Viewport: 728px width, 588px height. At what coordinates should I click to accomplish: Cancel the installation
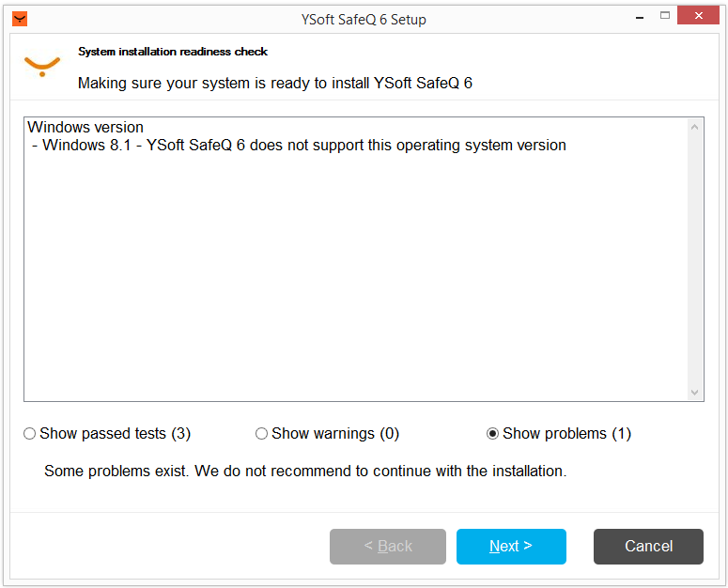648,547
